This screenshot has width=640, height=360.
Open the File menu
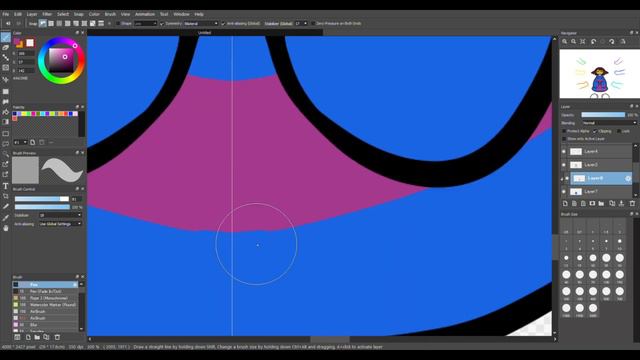pos(6,14)
